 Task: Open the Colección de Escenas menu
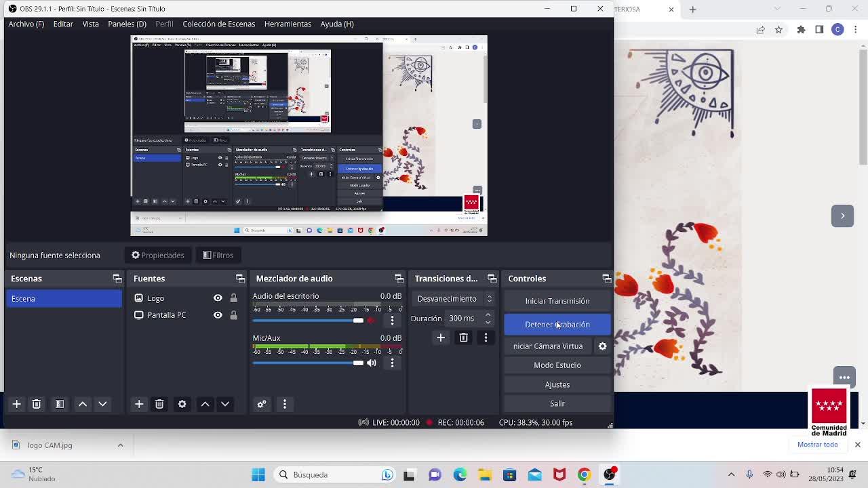(218, 24)
